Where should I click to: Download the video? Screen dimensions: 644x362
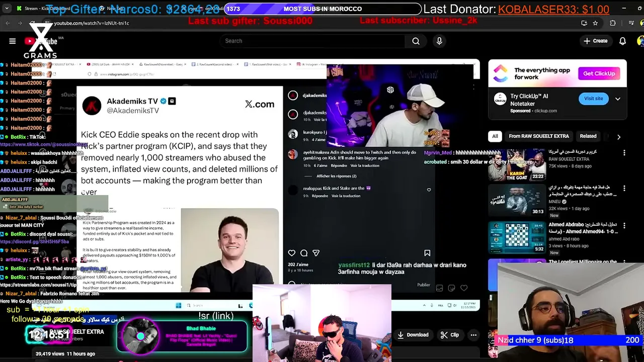413,335
